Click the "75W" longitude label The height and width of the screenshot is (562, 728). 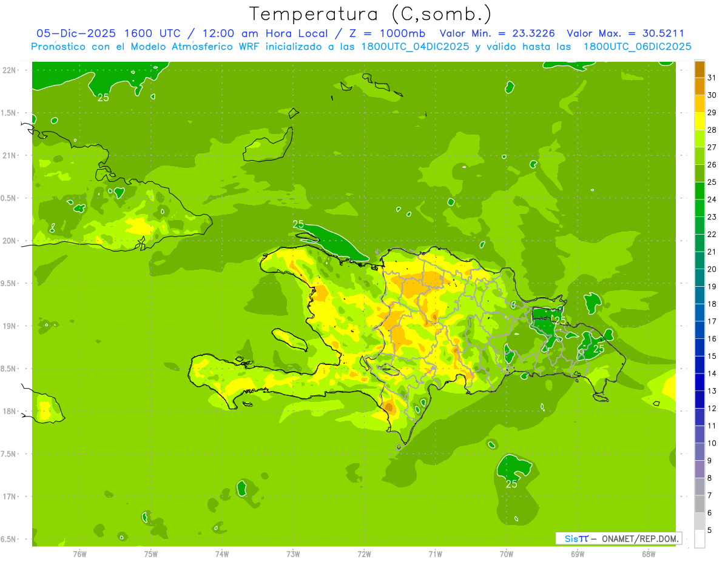click(x=151, y=554)
